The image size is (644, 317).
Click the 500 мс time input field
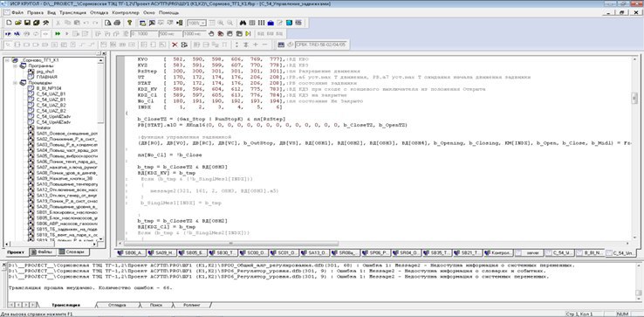[170, 34]
